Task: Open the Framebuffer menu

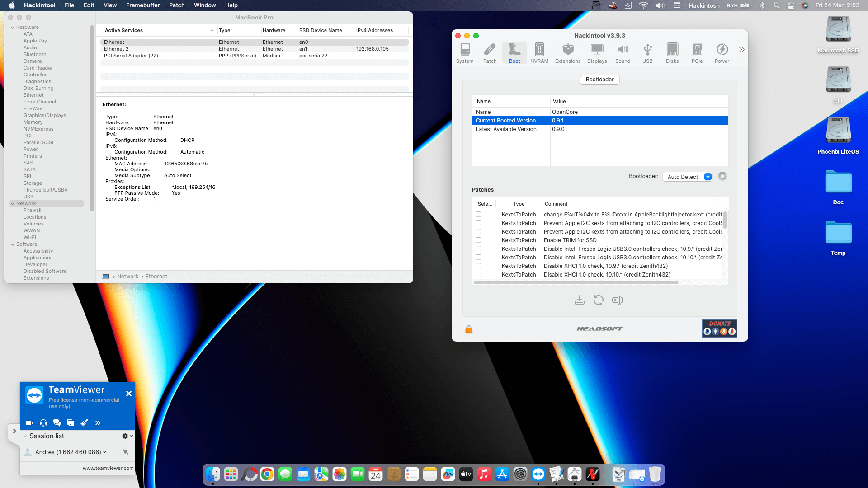Action: (143, 5)
